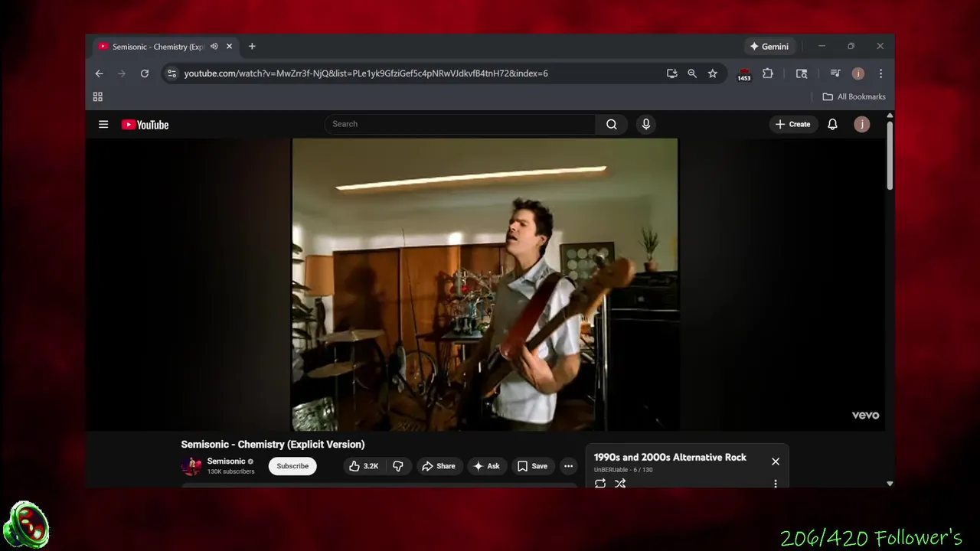This screenshot has width=980, height=551.
Task: Save video to a playlist
Action: coord(533,466)
